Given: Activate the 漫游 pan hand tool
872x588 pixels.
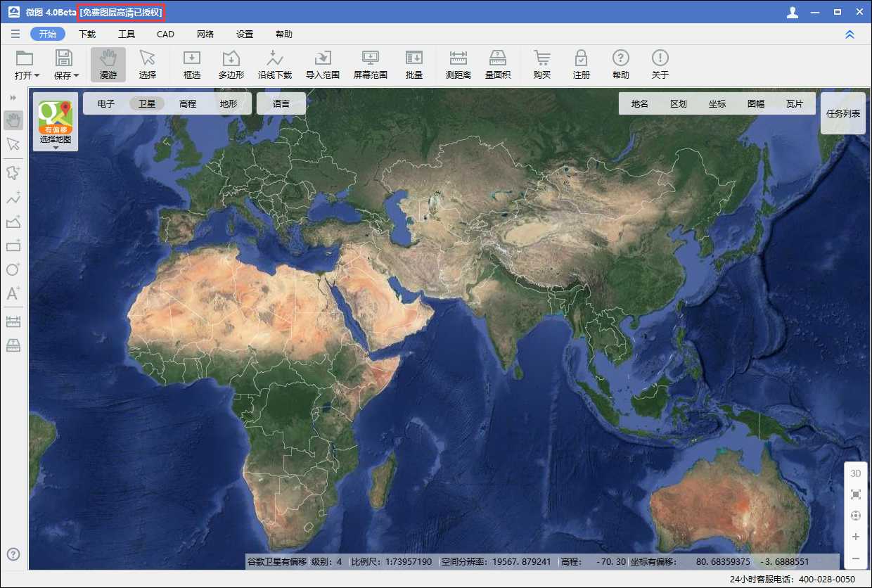Looking at the screenshot, I should (x=108, y=64).
